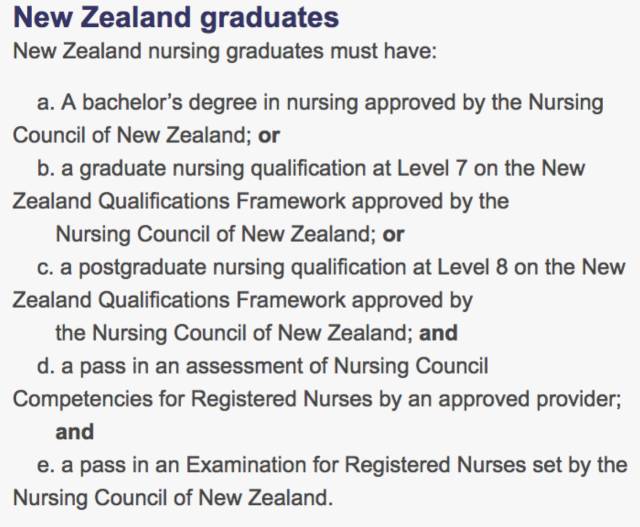Click the phrase 'Examination for Registered Nurses'
The width and height of the screenshot is (640, 527).
[x=356, y=465]
